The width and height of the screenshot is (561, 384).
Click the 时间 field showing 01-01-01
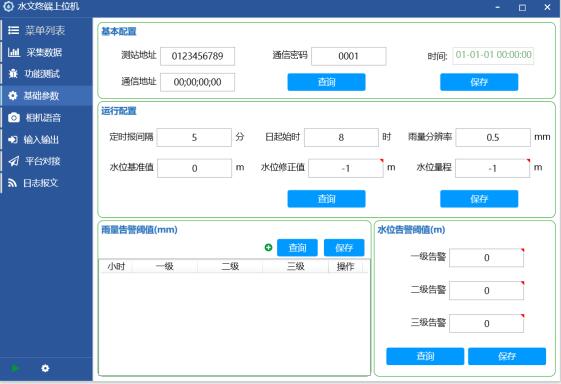(493, 55)
